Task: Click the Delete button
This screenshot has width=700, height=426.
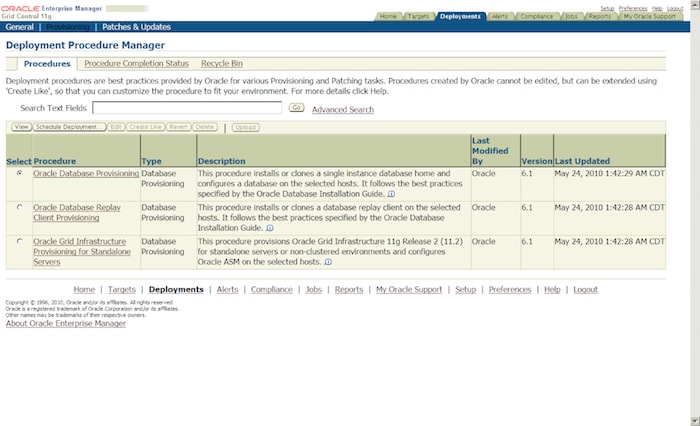Action: click(205, 127)
